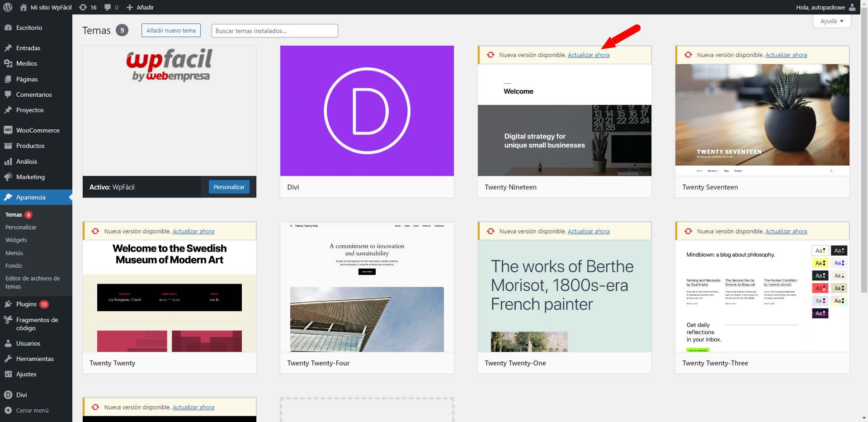Screen dimensions: 868x422
Task: Click the WordPress logo in the admin bar
Action: click(x=8, y=7)
